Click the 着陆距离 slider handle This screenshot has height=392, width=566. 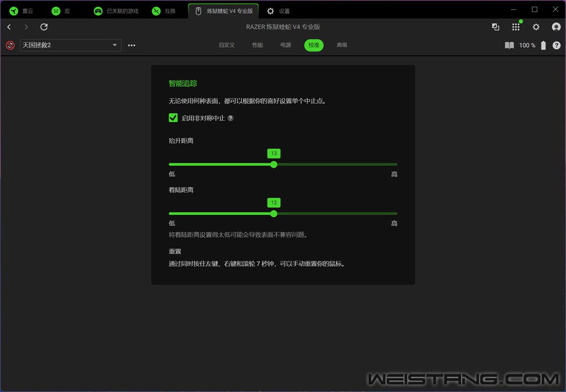[x=274, y=214]
